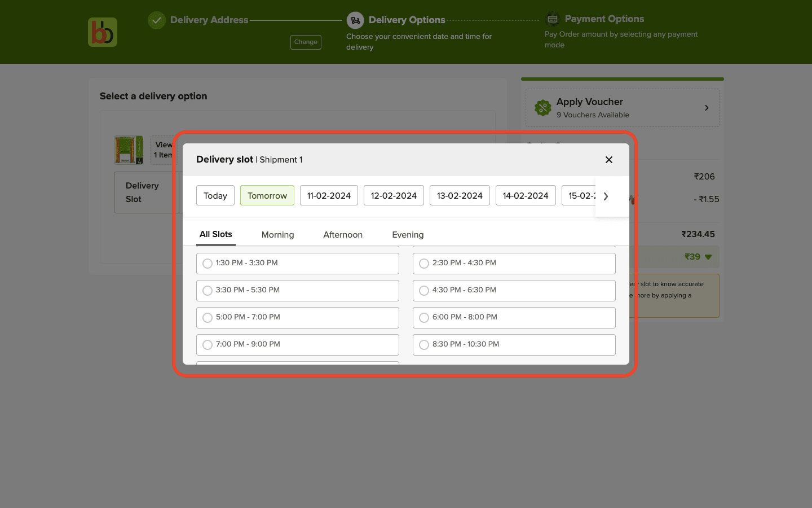812x508 pixels.
Task: Click the Payment Options step label
Action: (x=604, y=19)
